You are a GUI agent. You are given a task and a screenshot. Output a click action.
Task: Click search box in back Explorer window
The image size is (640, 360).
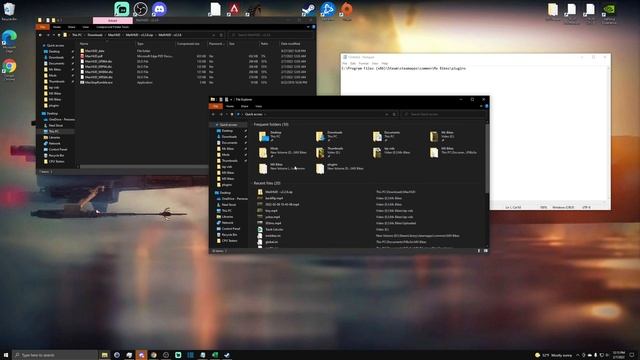(271, 35)
